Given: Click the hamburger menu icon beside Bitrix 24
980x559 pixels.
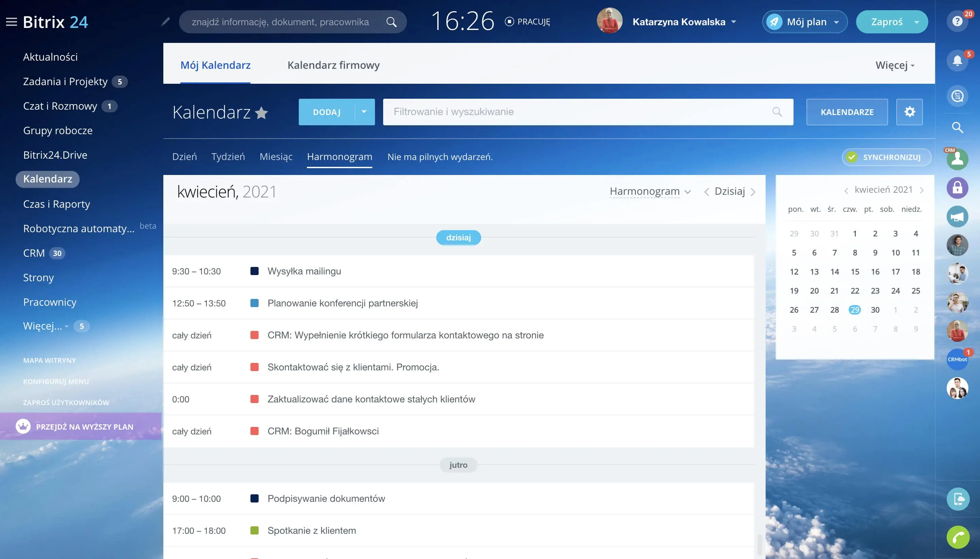Looking at the screenshot, I should click(x=12, y=22).
